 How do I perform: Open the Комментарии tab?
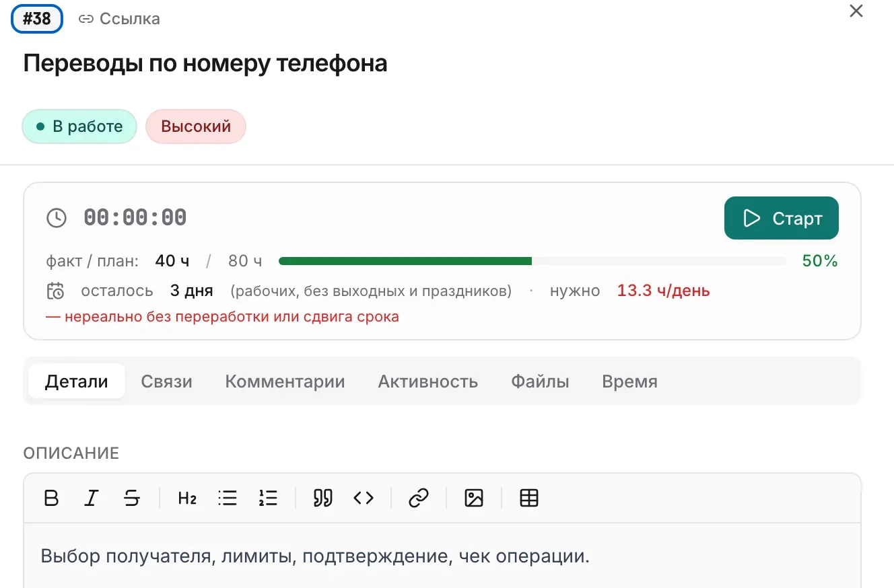(x=285, y=381)
